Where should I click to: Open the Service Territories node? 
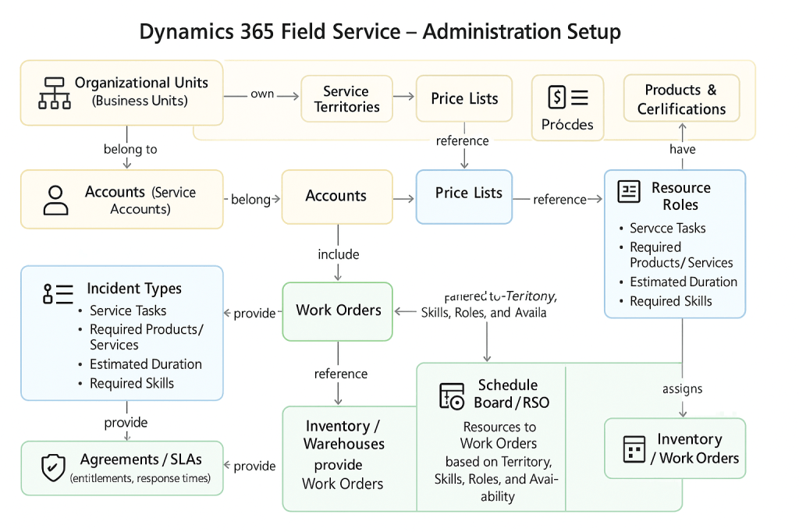click(346, 98)
